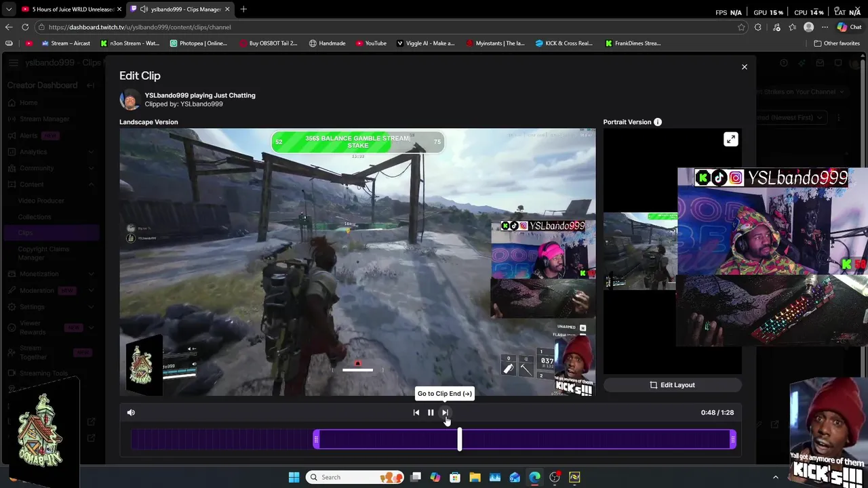Image resolution: width=868 pixels, height=488 pixels.
Task: Mute the Clips Manager tab audio icon
Action: tap(144, 9)
